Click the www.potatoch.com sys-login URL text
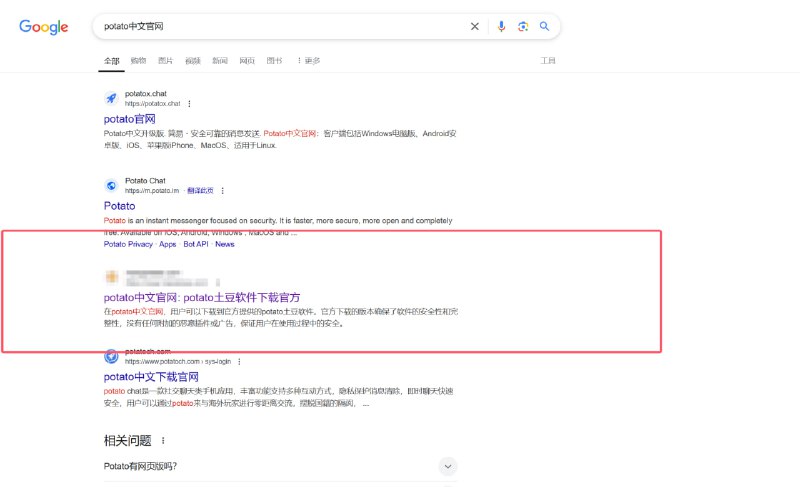 178,362
